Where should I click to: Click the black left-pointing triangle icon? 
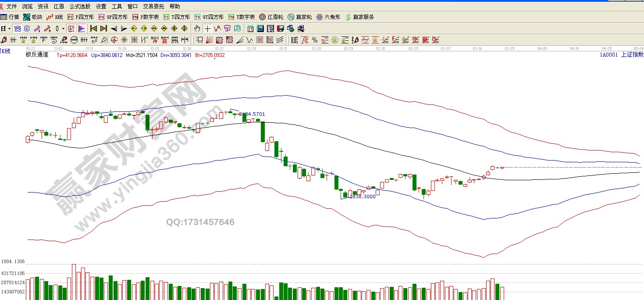(114, 29)
